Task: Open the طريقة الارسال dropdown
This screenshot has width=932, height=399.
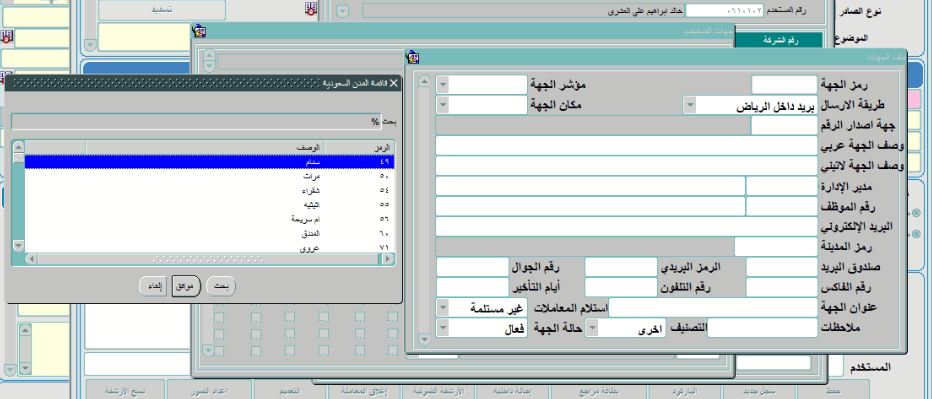Action: [689, 105]
